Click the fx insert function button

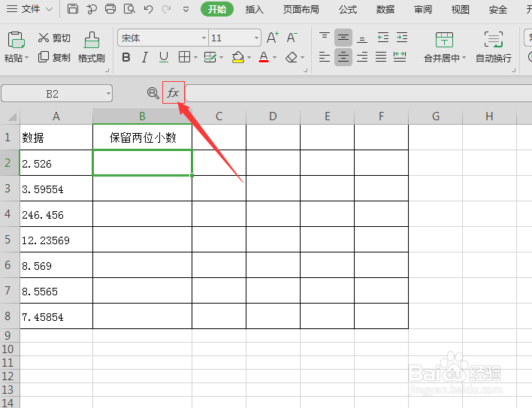pyautogui.click(x=173, y=92)
